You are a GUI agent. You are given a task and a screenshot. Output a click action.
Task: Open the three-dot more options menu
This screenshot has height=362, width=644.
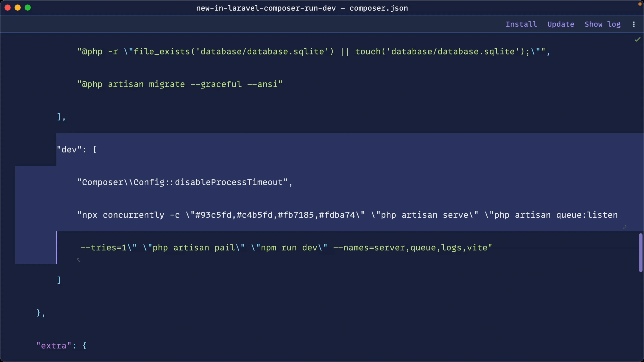point(634,24)
